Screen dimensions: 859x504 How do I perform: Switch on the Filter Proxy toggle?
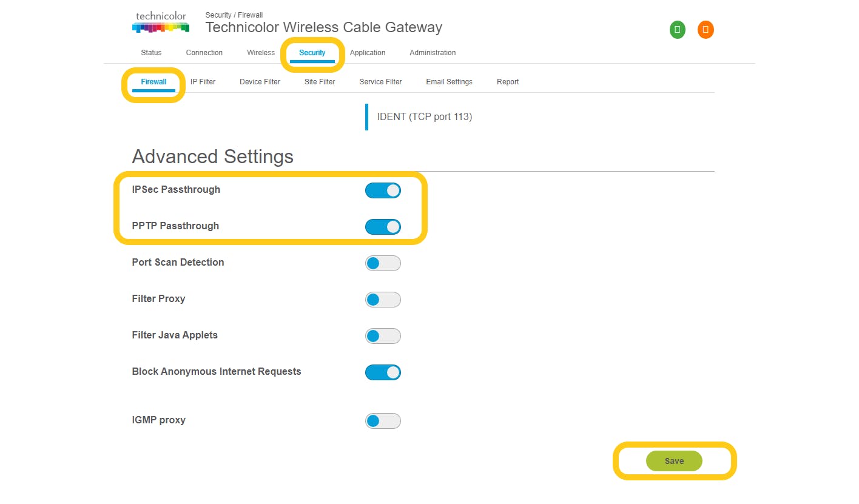(x=383, y=300)
